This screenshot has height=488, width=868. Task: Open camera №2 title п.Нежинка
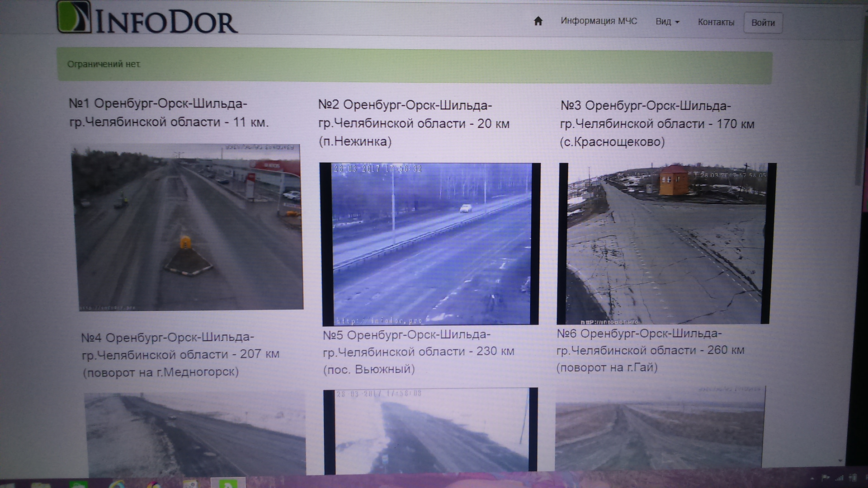pyautogui.click(x=414, y=123)
